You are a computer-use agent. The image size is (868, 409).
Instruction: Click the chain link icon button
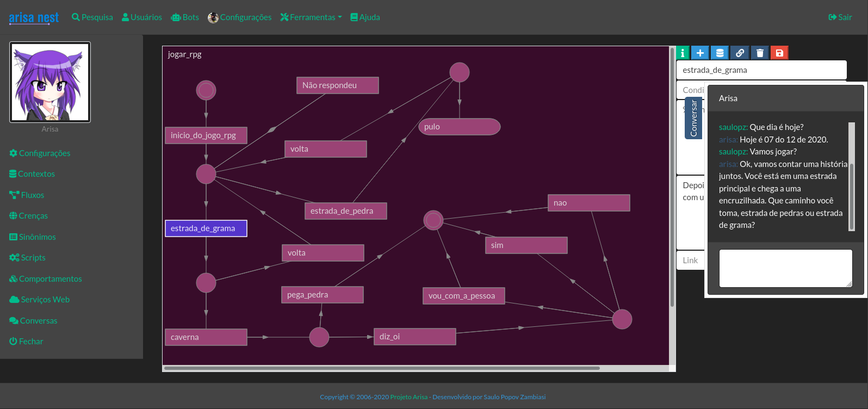click(740, 53)
